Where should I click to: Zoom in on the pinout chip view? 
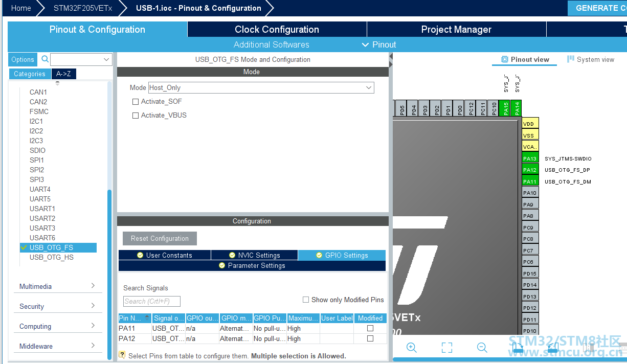(x=411, y=348)
